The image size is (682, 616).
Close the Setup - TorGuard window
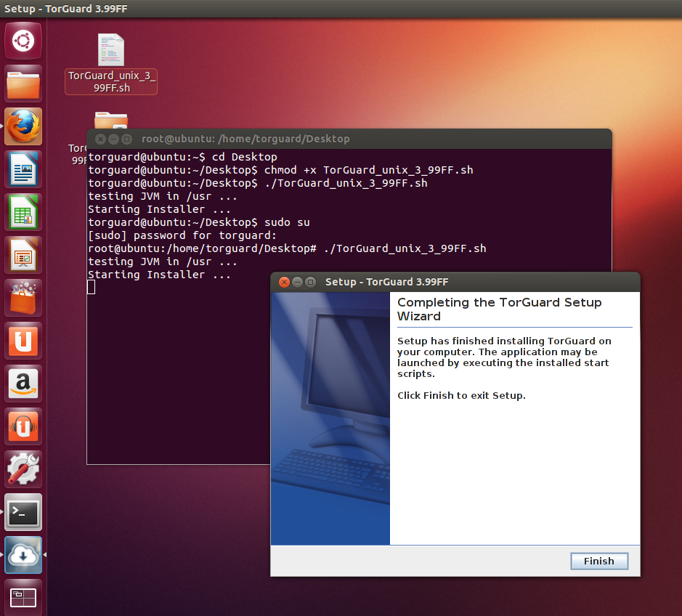[284, 282]
